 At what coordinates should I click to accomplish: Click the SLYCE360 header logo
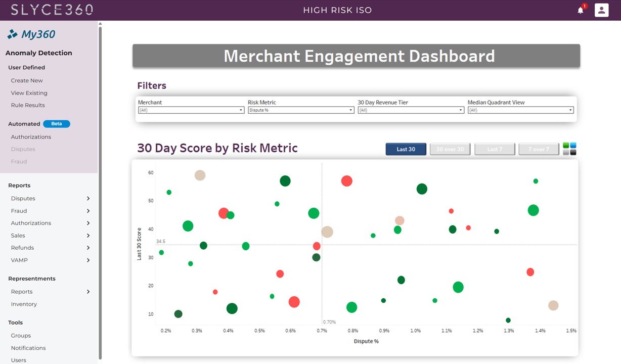click(x=52, y=10)
